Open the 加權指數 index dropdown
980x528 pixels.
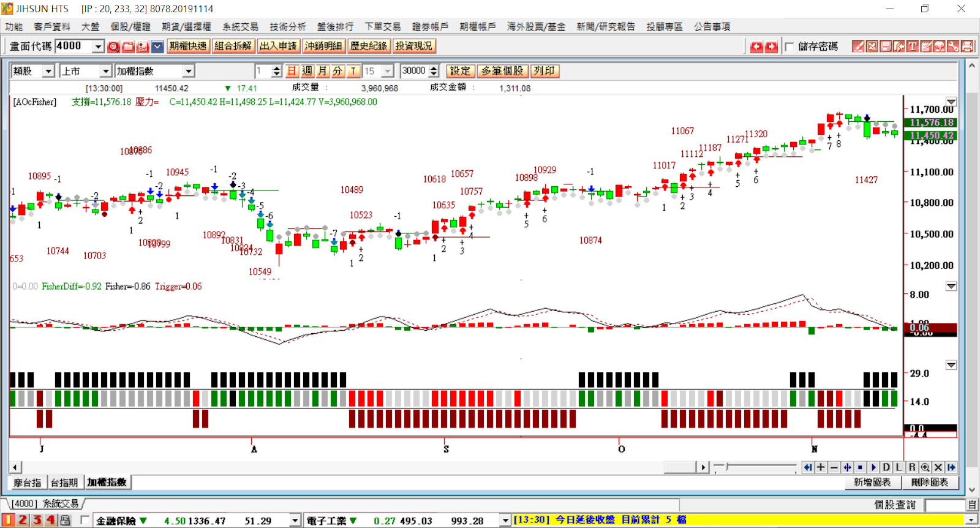click(x=188, y=71)
